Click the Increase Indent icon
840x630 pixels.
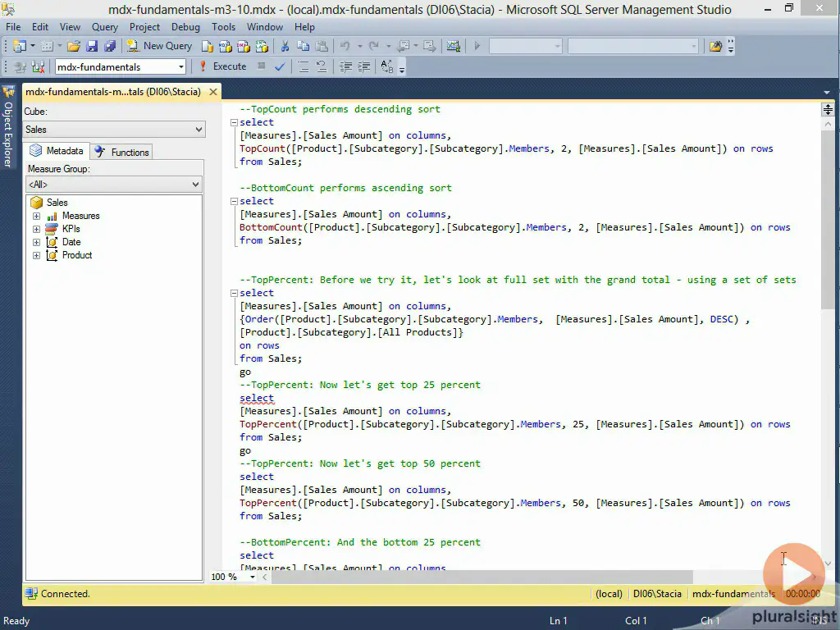(x=363, y=66)
